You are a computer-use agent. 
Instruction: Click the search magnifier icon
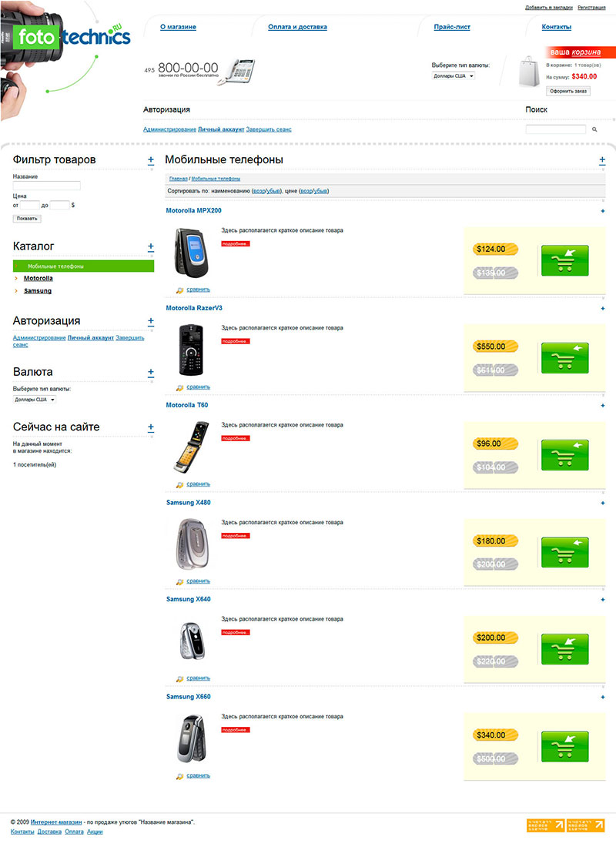[x=594, y=129]
